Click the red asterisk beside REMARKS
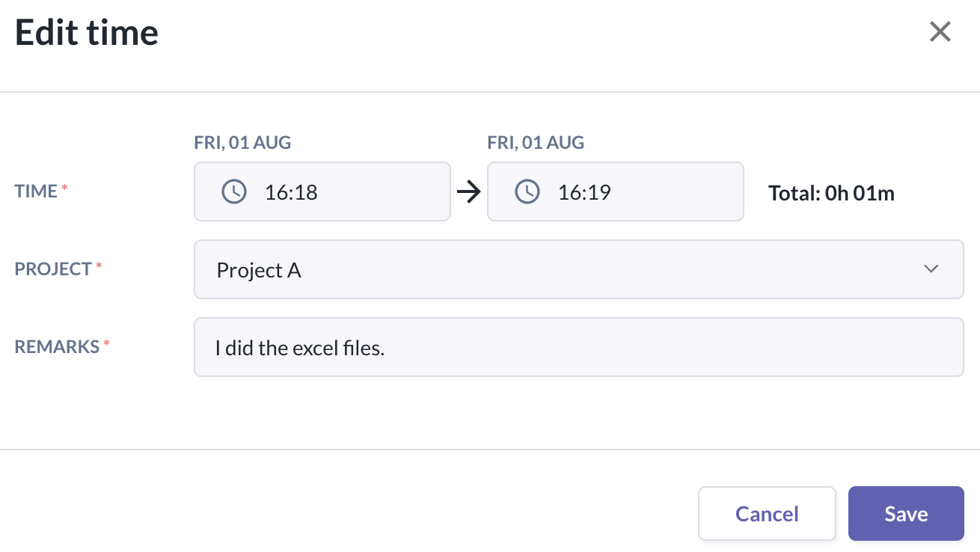 (x=106, y=345)
